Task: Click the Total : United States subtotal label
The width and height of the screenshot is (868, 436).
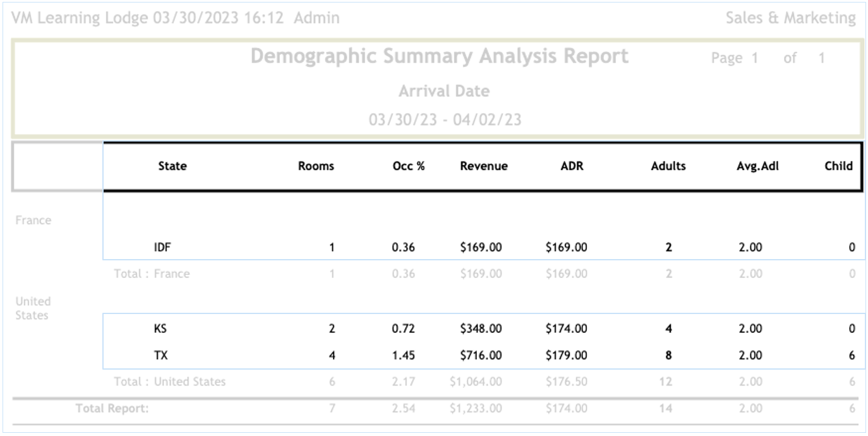Action: 169,382
